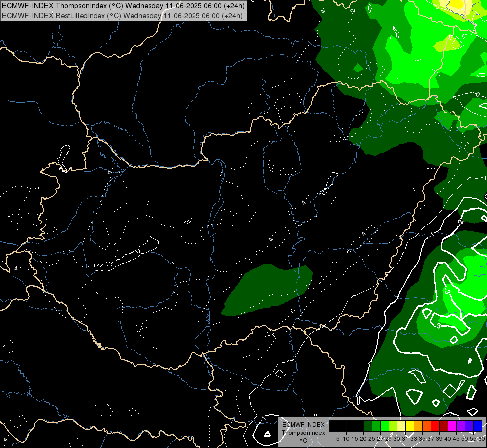This screenshot has width=487, height=448.
Task: Click the dark green 20–25 legend swatch
Action: [368, 426]
